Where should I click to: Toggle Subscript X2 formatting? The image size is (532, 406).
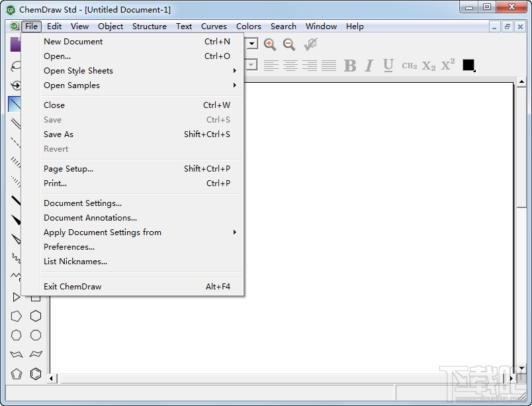click(429, 66)
